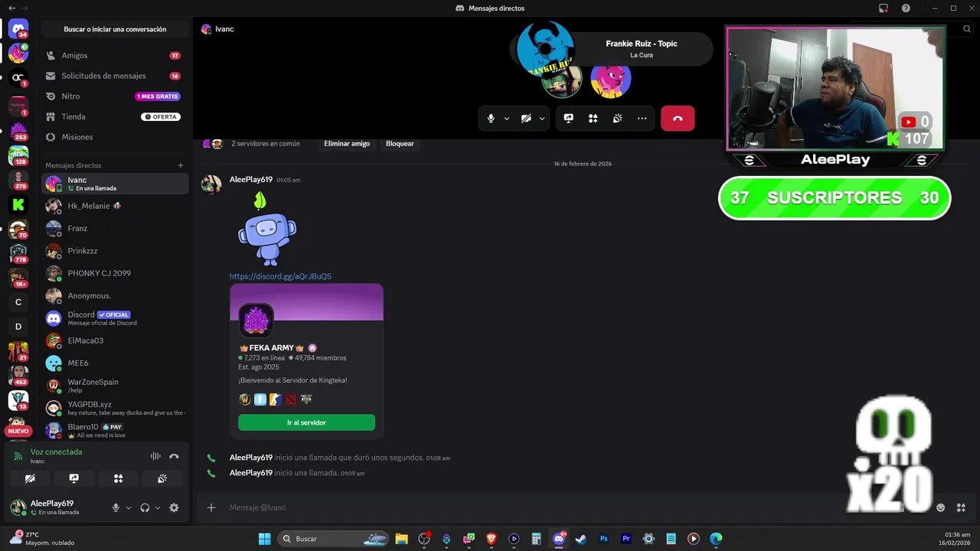Screen dimensions: 980x551
Task: Open YAGPDB.xyz conversation
Action: [115, 408]
